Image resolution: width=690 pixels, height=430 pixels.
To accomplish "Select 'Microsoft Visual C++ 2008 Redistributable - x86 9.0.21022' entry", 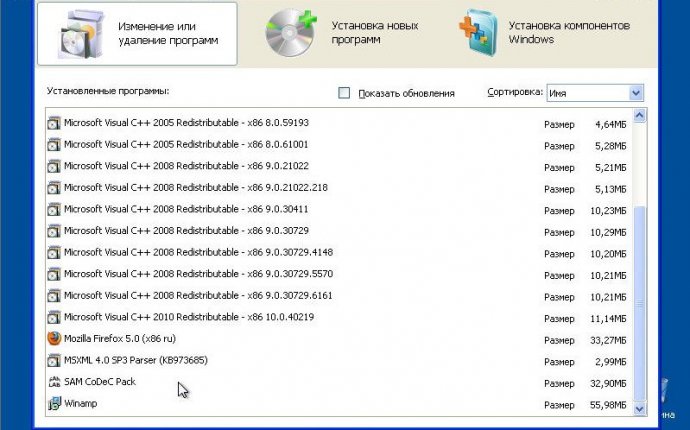I will [186, 166].
